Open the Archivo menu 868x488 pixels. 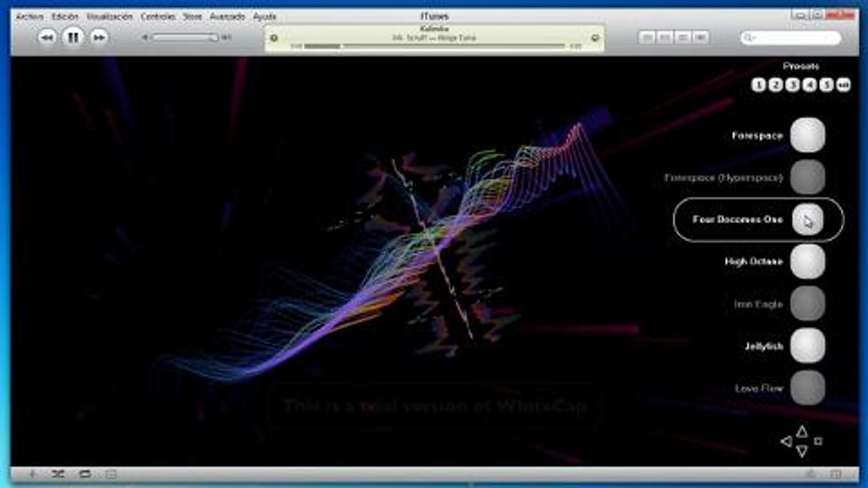click(30, 16)
